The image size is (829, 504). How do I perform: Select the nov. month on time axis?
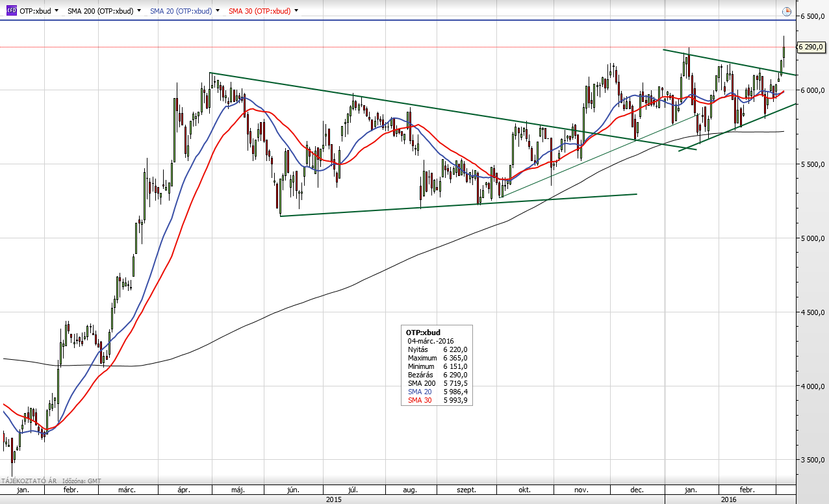[581, 490]
